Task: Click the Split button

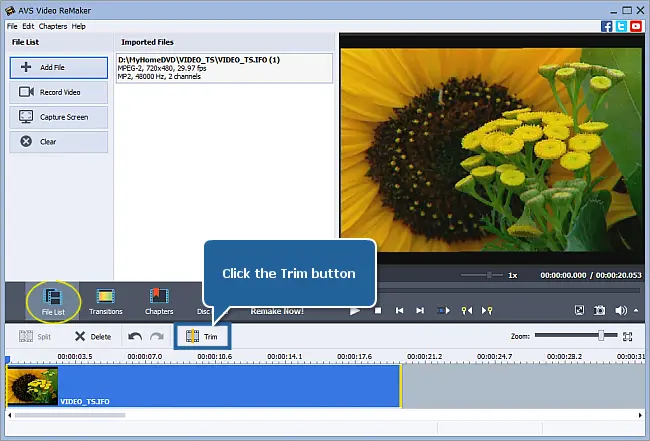Action: click(x=35, y=337)
